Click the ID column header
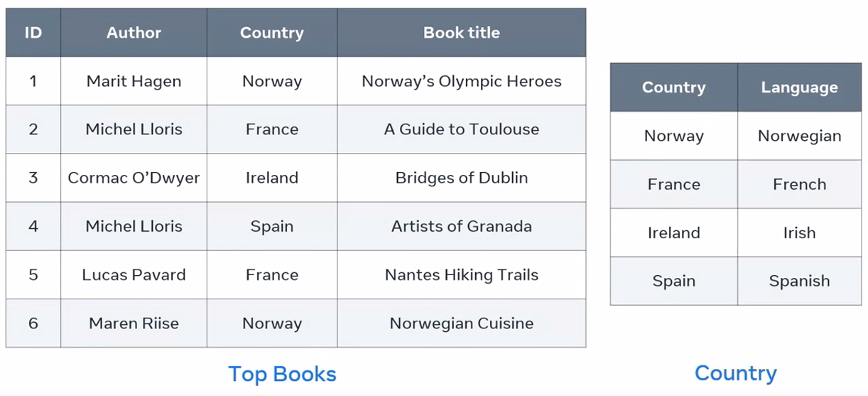 pyautogui.click(x=33, y=33)
